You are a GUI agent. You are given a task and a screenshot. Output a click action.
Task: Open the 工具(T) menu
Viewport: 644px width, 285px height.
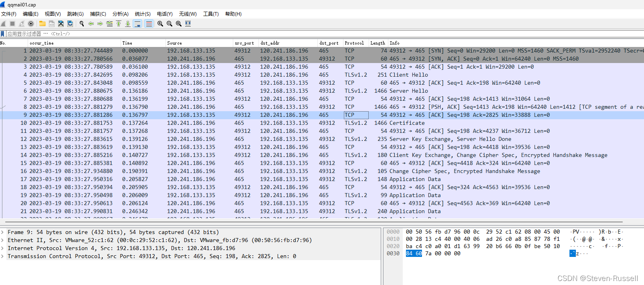[211, 14]
